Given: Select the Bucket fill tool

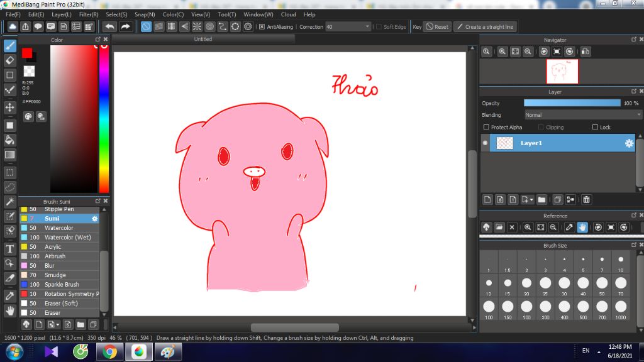Looking at the screenshot, I should tap(9, 140).
